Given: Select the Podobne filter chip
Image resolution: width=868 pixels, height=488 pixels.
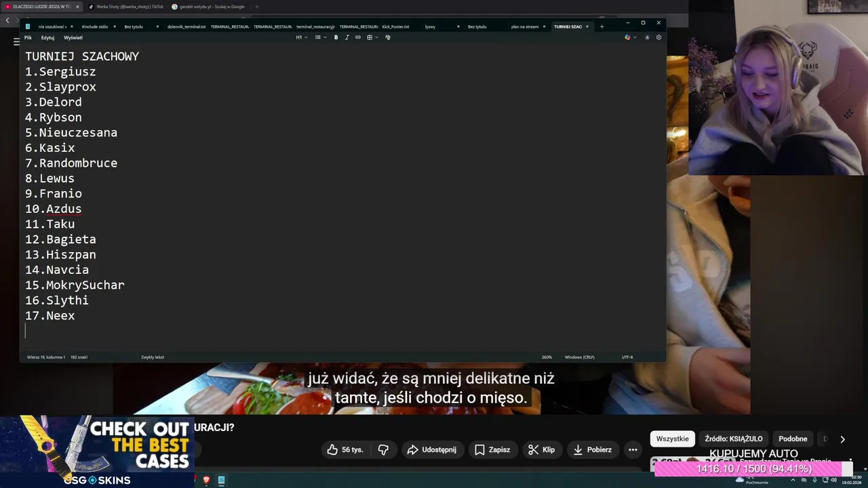Looking at the screenshot, I should click(x=793, y=439).
